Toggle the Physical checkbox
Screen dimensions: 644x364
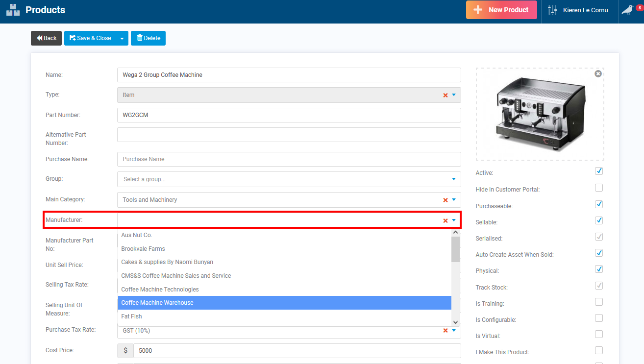599,269
